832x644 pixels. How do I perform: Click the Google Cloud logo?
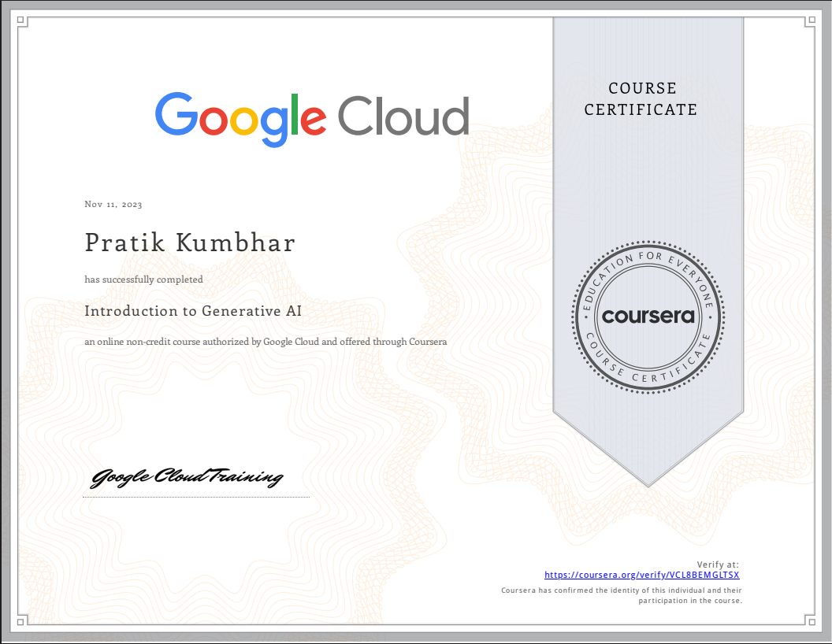(312, 115)
